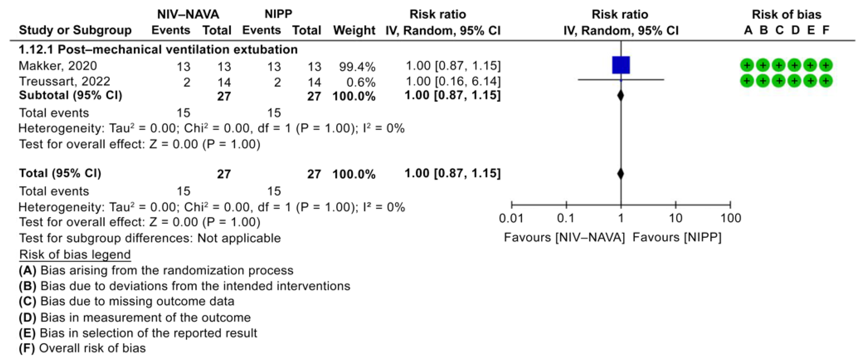The image size is (868, 362).
Task: Click the Risk of bias column heading
Action: click(786, 14)
